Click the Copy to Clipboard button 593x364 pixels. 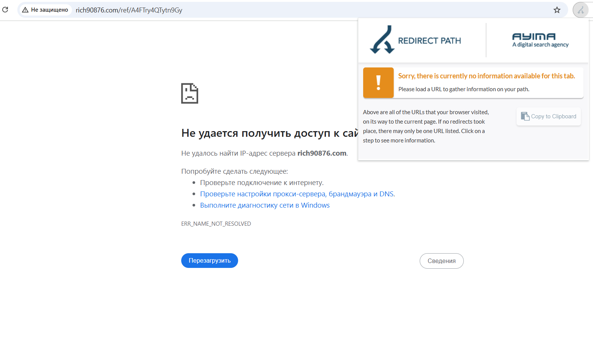pyautogui.click(x=549, y=116)
